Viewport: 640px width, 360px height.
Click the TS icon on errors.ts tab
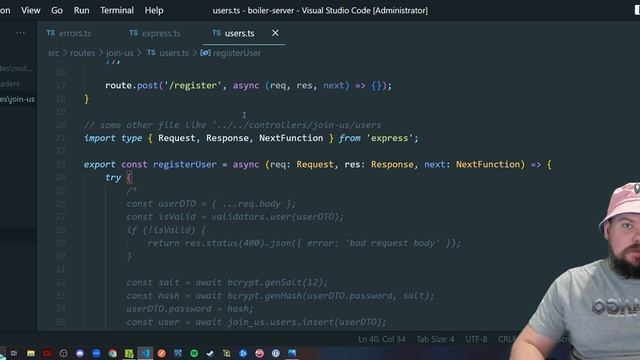[51, 33]
